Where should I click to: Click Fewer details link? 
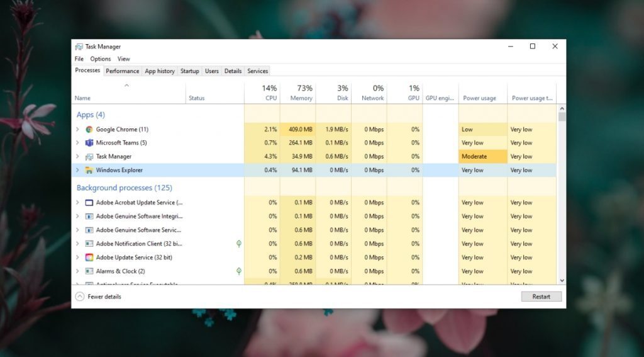(x=104, y=297)
